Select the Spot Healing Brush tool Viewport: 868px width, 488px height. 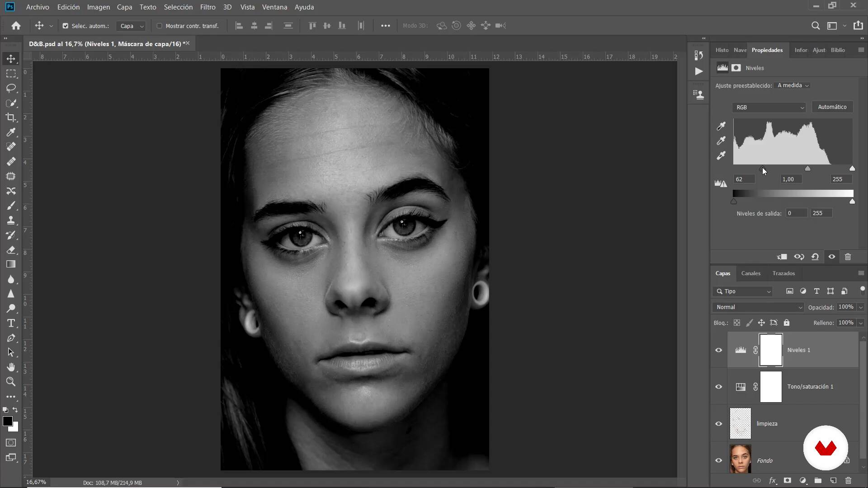tap(11, 147)
